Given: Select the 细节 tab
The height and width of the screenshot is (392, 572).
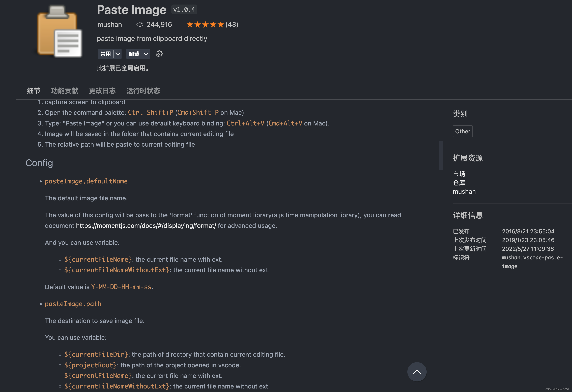Looking at the screenshot, I should pos(34,91).
